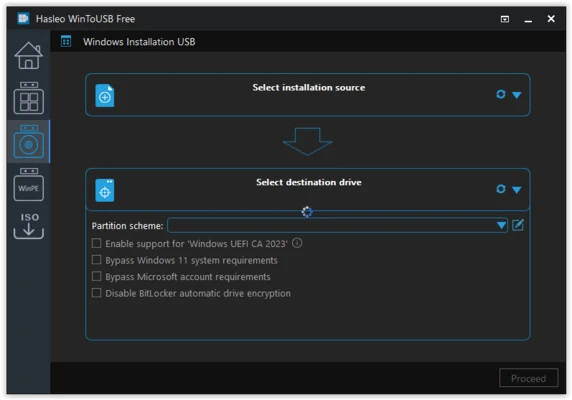Viewport: 572px width, 400px height.
Task: Expand the destination drive dropdown arrow
Action: [x=516, y=190]
